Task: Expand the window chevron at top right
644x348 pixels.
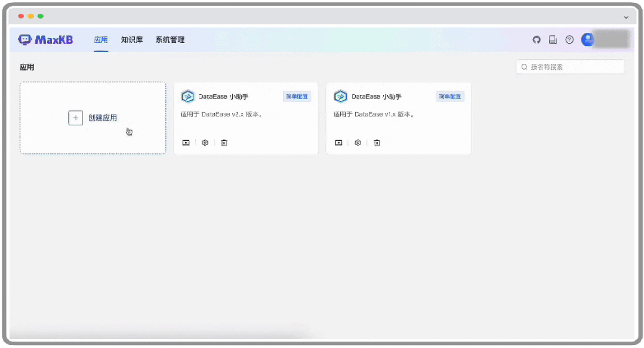Action: coord(626,17)
